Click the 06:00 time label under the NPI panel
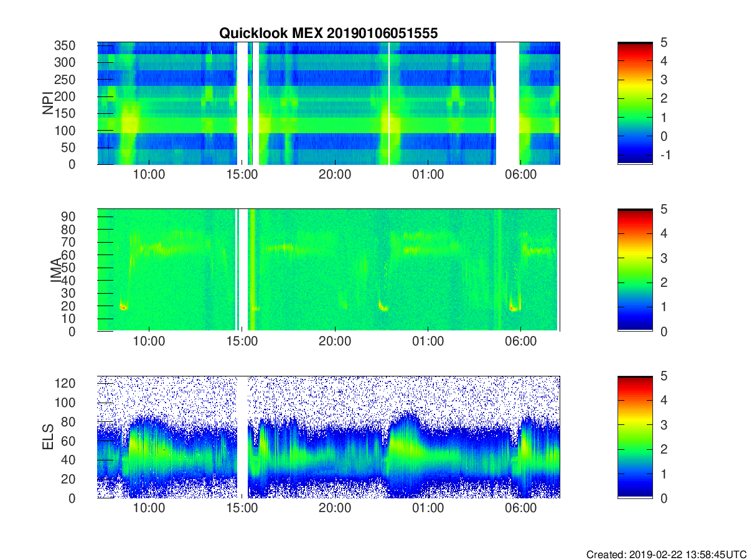The width and height of the screenshot is (747, 560). pyautogui.click(x=520, y=175)
